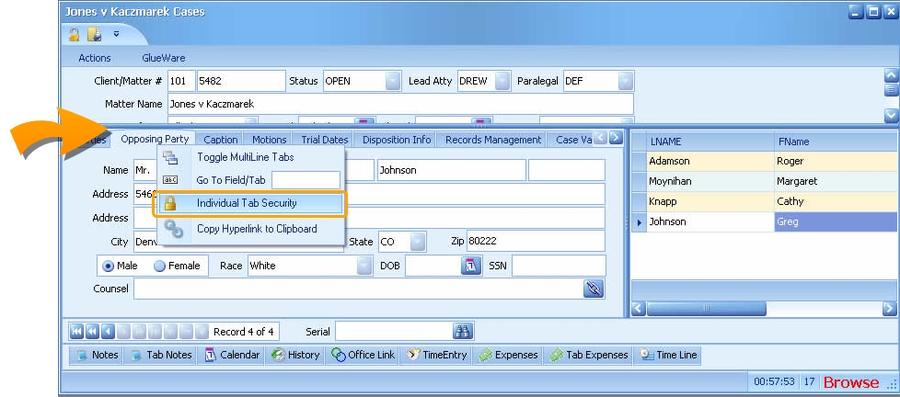Click the matter number field 5482
The width and height of the screenshot is (900, 397).
pyautogui.click(x=241, y=81)
